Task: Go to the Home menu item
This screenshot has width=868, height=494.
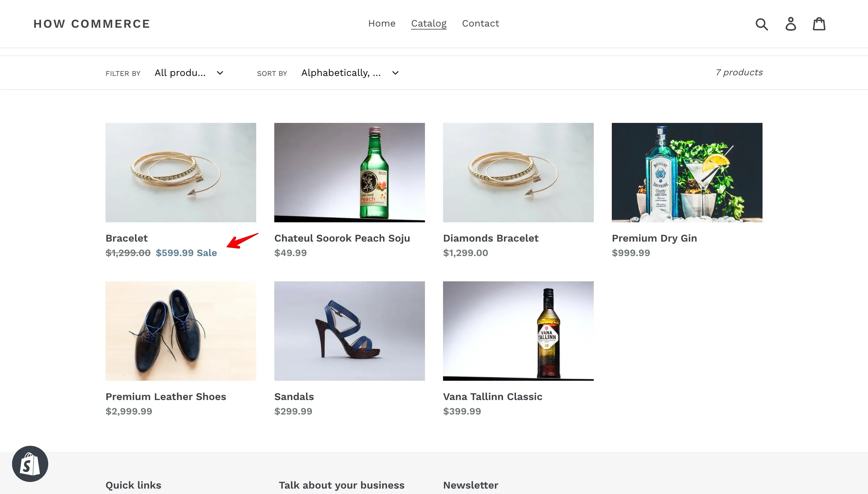Action: (x=382, y=23)
